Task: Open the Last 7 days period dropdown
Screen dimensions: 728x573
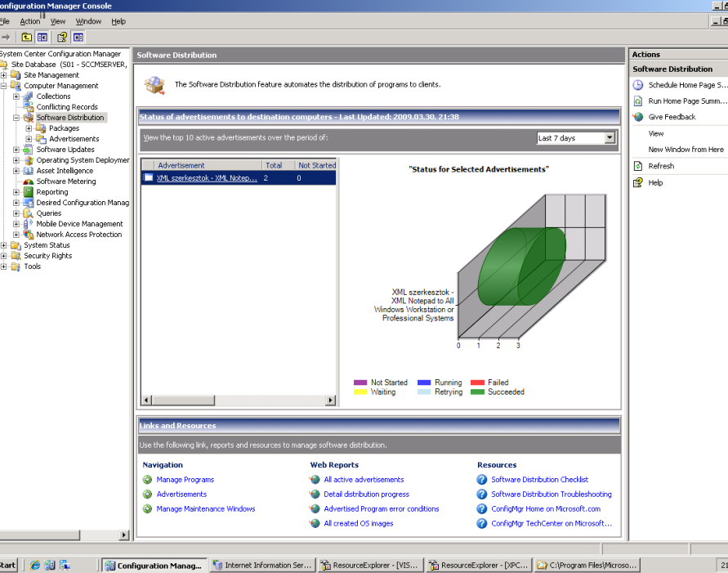Action: tap(610, 137)
